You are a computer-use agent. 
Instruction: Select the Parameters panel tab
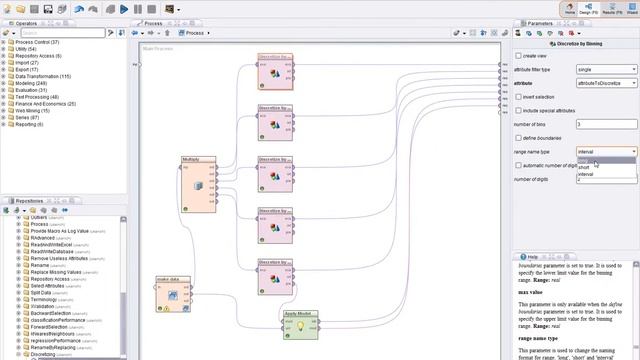539,23
